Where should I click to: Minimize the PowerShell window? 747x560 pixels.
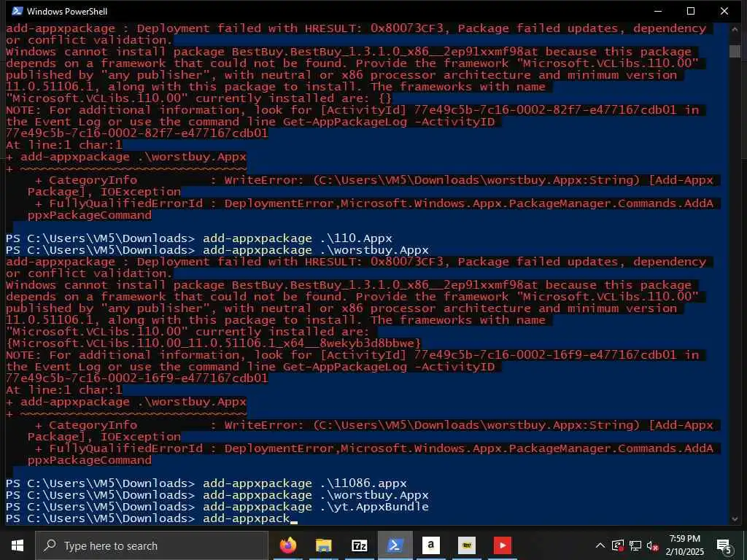(x=658, y=11)
